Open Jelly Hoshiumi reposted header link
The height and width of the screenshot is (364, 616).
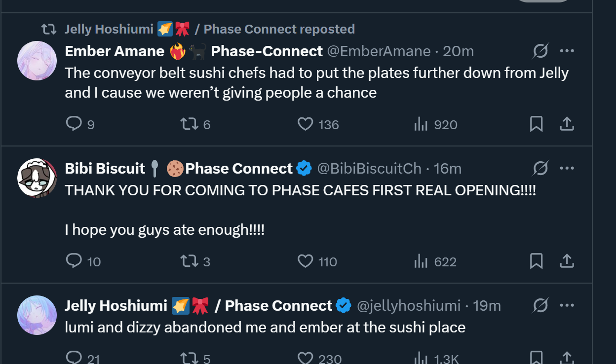(x=209, y=29)
